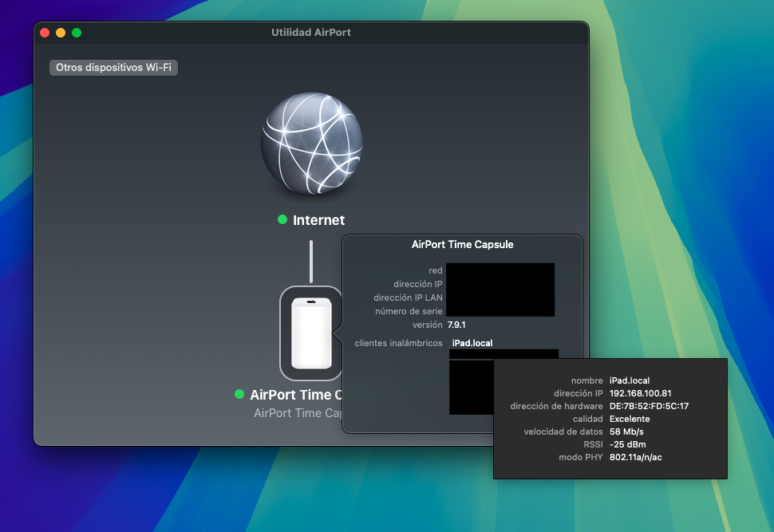This screenshot has height=532, width=774.
Task: Zoom the Utilidad AirPort window
Action: (77, 33)
